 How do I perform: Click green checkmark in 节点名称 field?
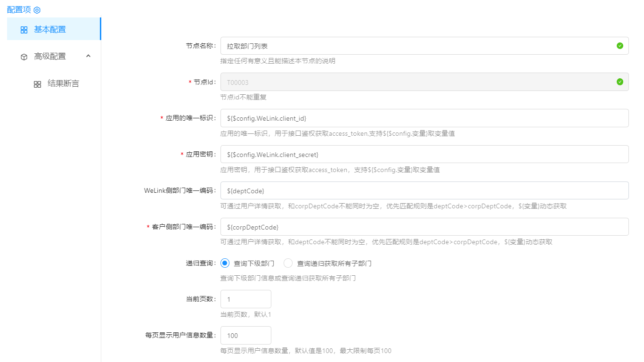click(620, 46)
